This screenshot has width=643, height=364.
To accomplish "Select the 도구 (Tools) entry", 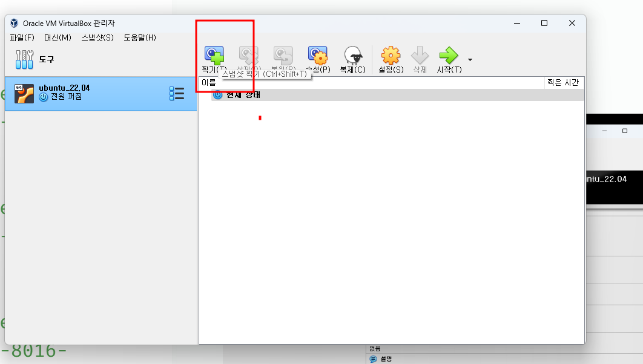I will [x=101, y=59].
